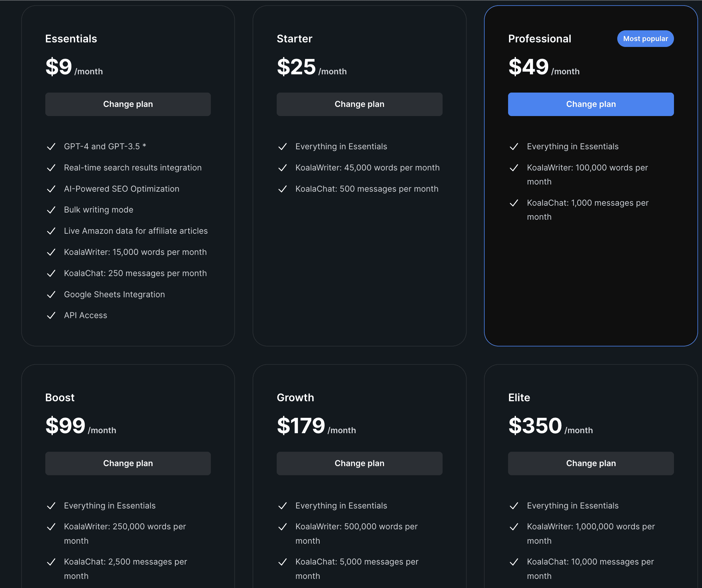This screenshot has width=702, height=588.
Task: Click Real-time search results integration text
Action: (133, 168)
